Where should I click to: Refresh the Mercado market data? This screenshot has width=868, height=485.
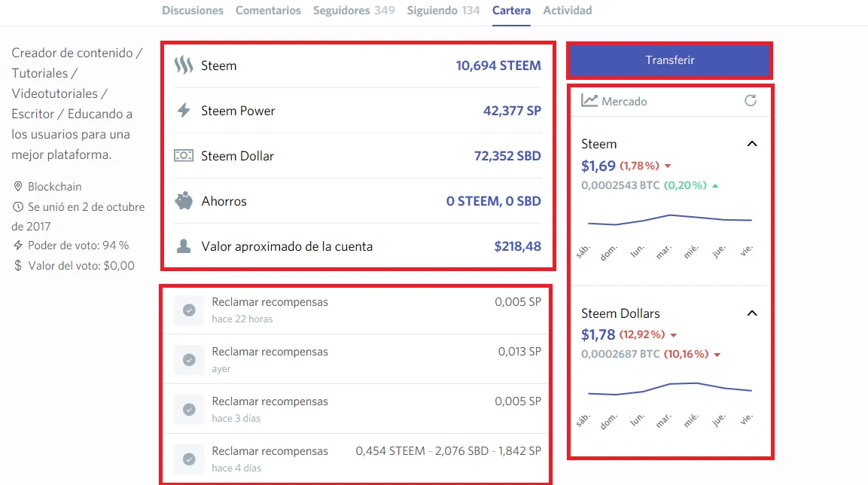point(751,101)
